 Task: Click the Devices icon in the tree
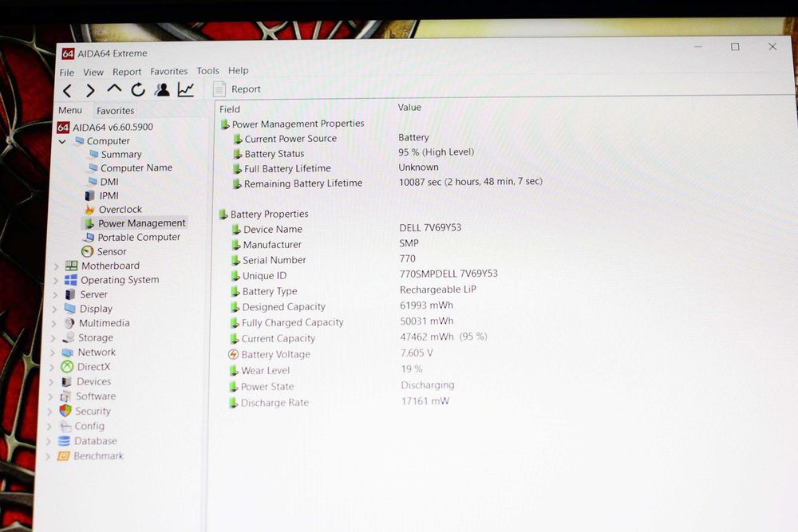click(x=66, y=381)
